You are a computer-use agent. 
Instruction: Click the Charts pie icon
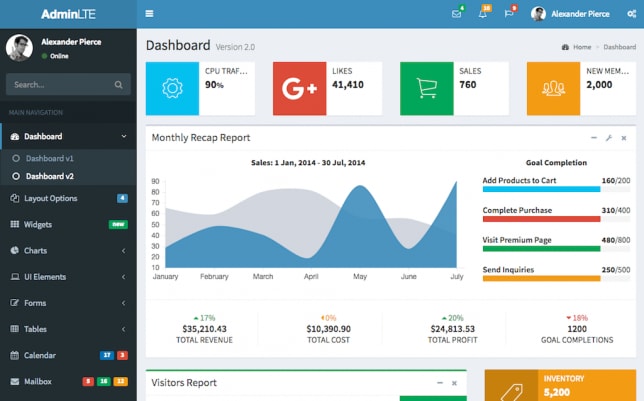[x=15, y=250]
